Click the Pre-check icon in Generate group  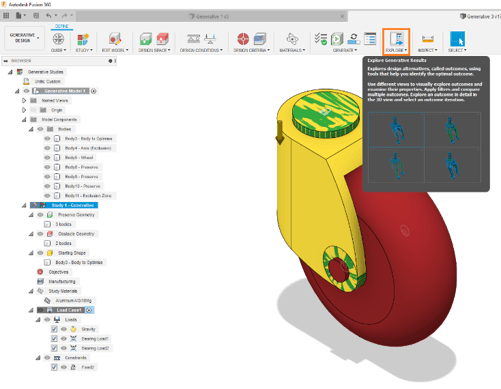(x=321, y=39)
